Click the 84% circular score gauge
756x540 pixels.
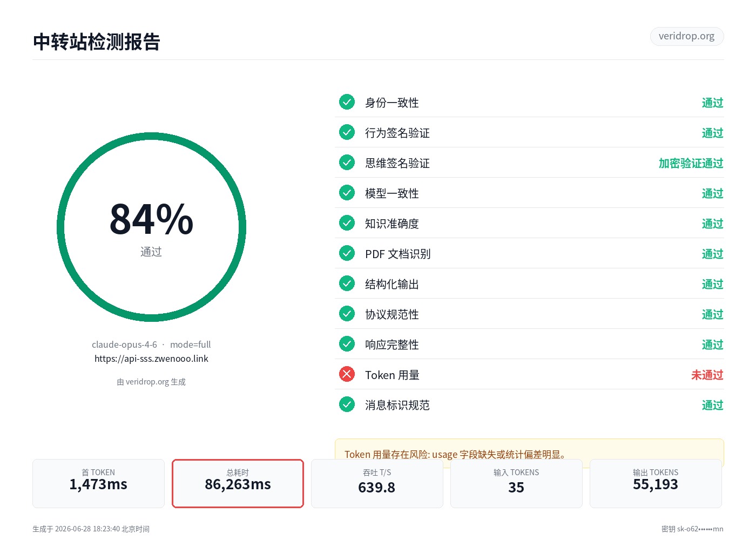coord(151,227)
